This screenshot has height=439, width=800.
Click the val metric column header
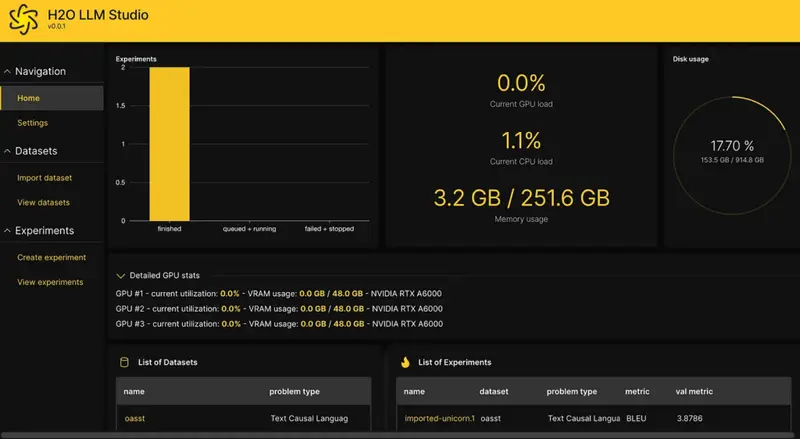pos(694,392)
